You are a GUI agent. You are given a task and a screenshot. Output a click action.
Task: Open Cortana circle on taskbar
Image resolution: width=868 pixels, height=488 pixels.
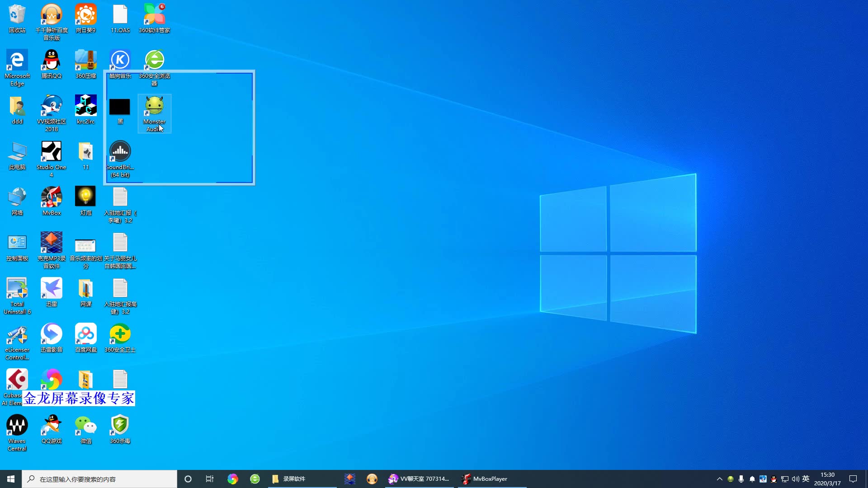(x=188, y=479)
